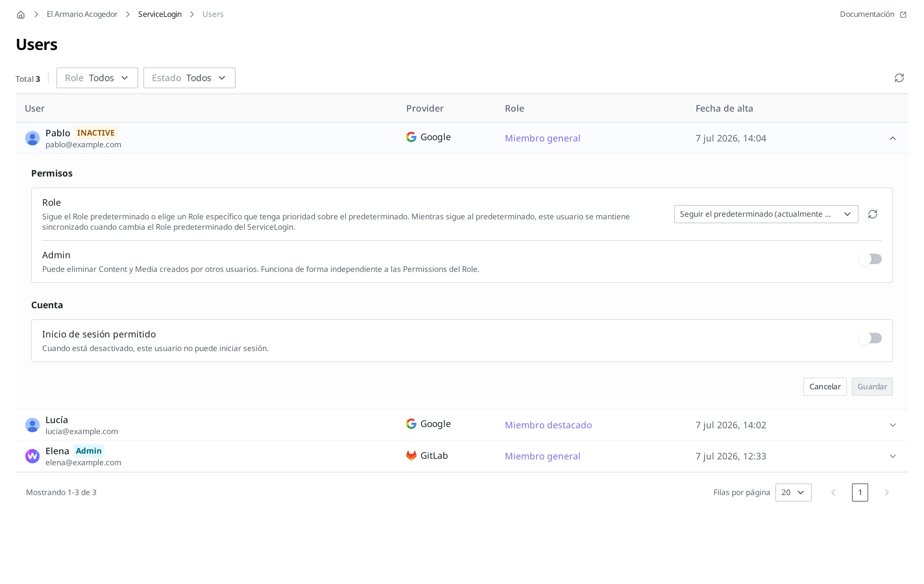
Task: Collapse Pablo's expanded row chevron
Action: (893, 138)
